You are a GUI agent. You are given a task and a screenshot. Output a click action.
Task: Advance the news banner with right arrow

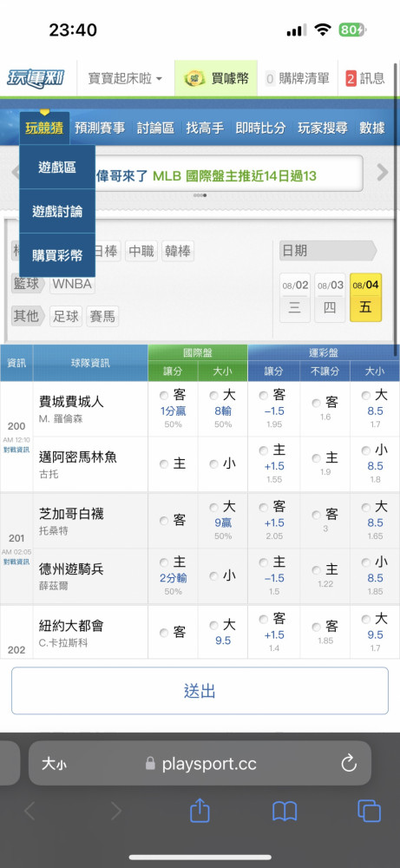(383, 173)
